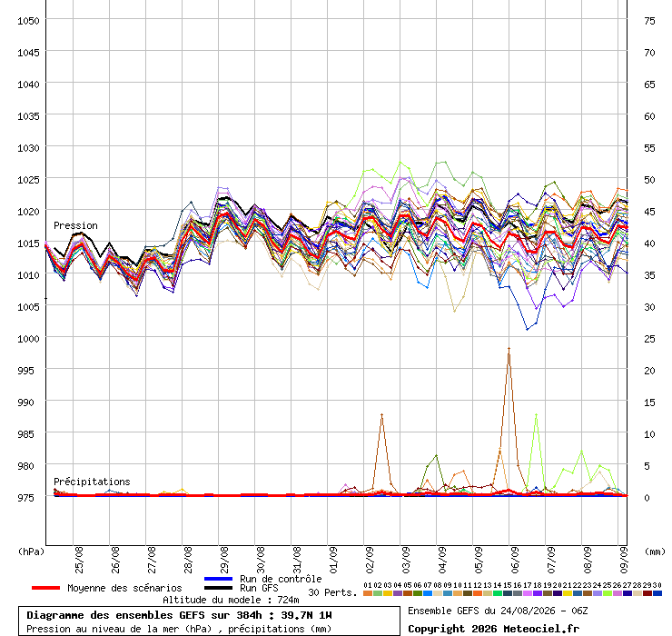Click the (mm) axis unit label
This screenshot has width=672, height=636.
655,552
